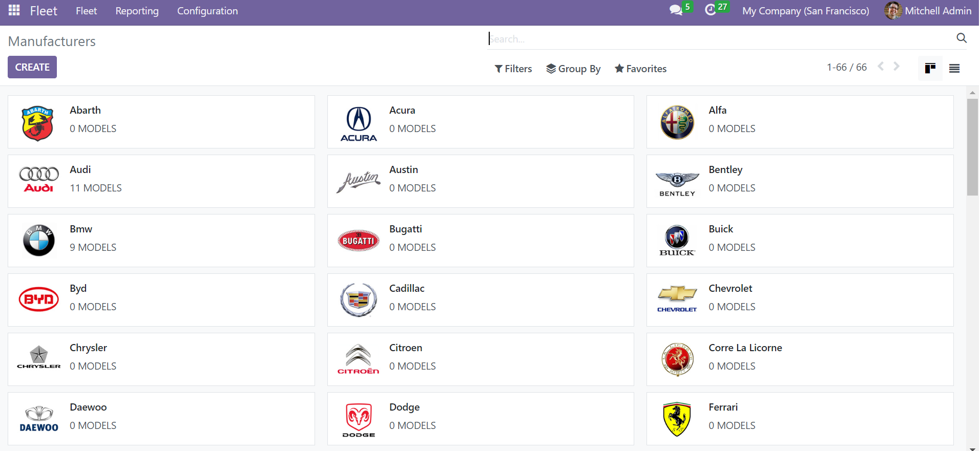Viewport: 980px width, 451px height.
Task: Click Buick 0 MODELS text
Action: click(732, 247)
